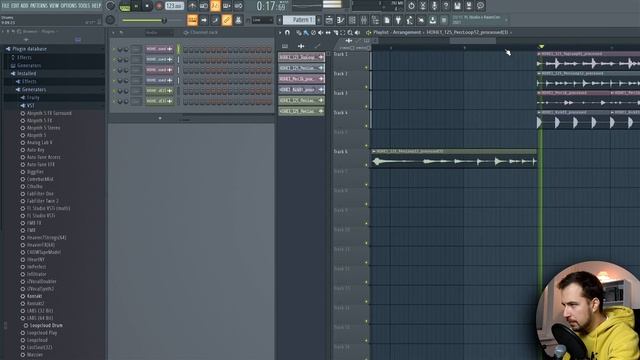Open the VIEW menu

54,6
